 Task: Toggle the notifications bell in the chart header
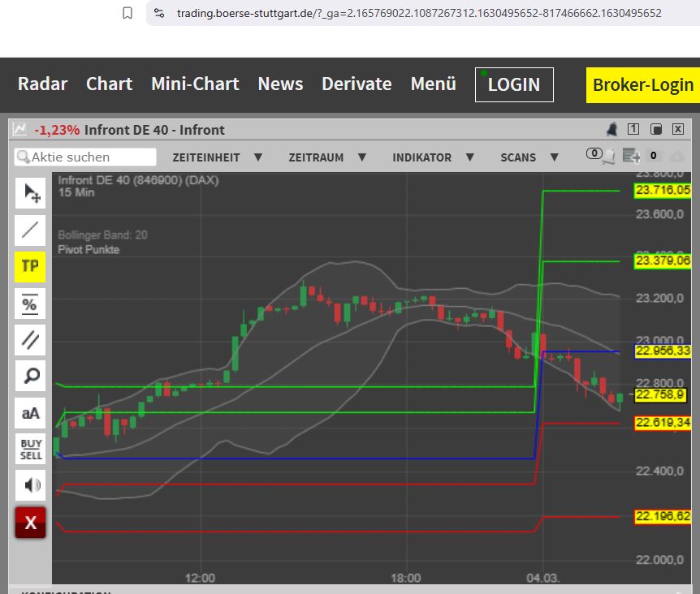(611, 129)
